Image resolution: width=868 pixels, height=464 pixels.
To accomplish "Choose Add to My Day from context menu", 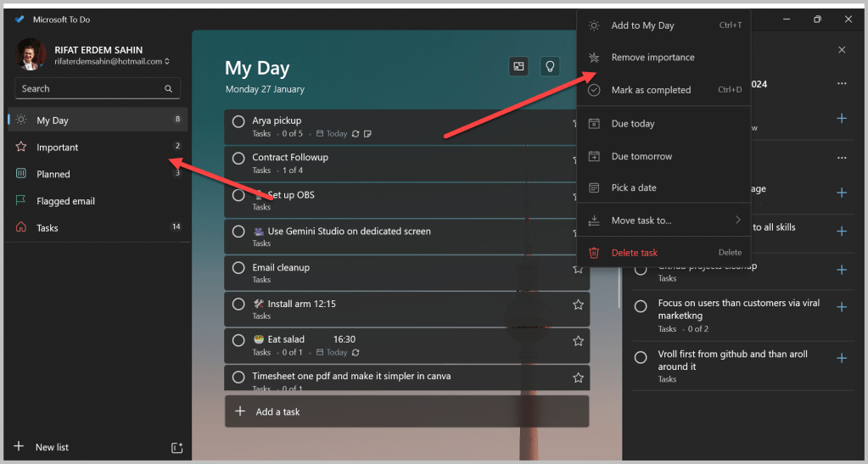I will [664, 25].
